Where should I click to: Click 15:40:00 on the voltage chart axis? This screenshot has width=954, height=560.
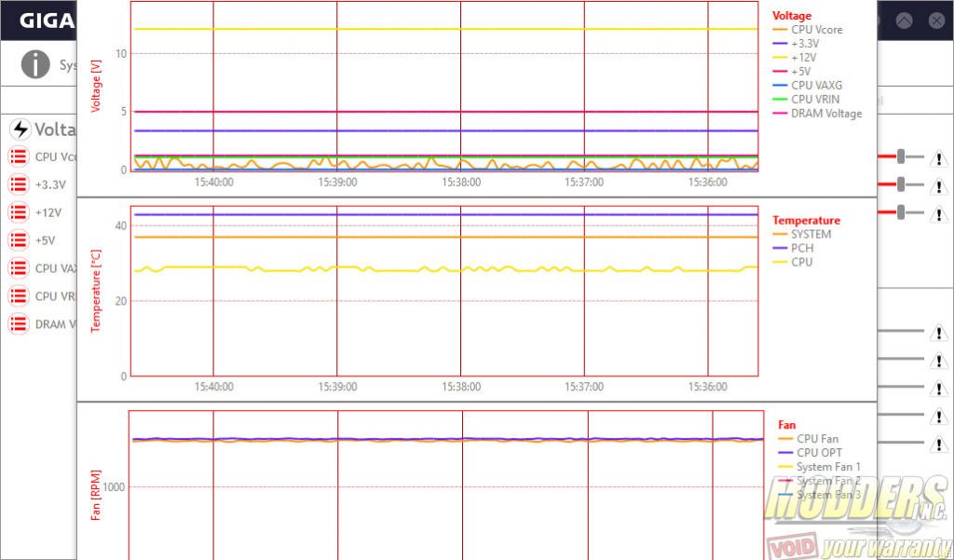(x=213, y=182)
